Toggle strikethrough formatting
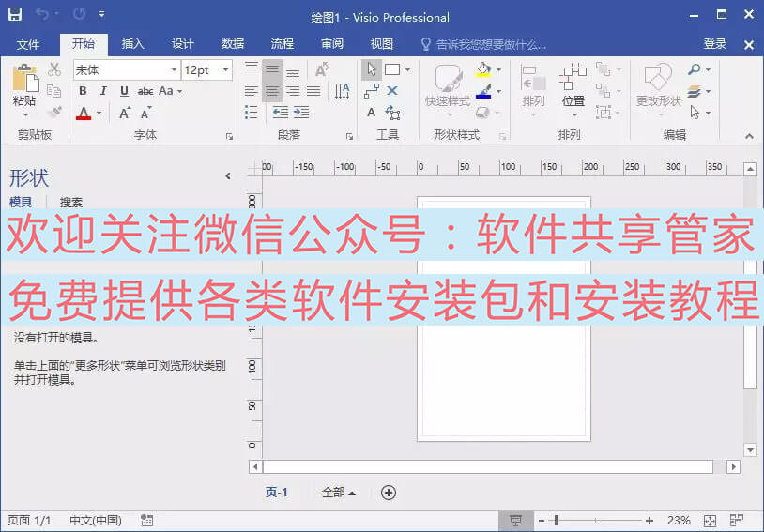The width and height of the screenshot is (764, 532). (x=145, y=91)
